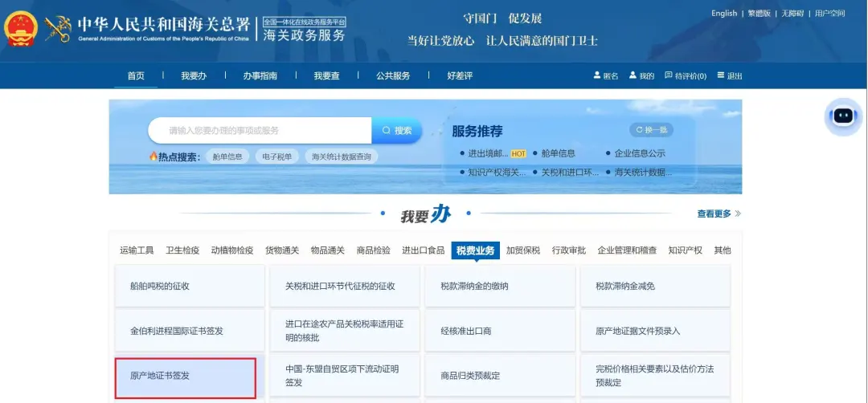Expand 查看更多 to see more services

point(719,214)
